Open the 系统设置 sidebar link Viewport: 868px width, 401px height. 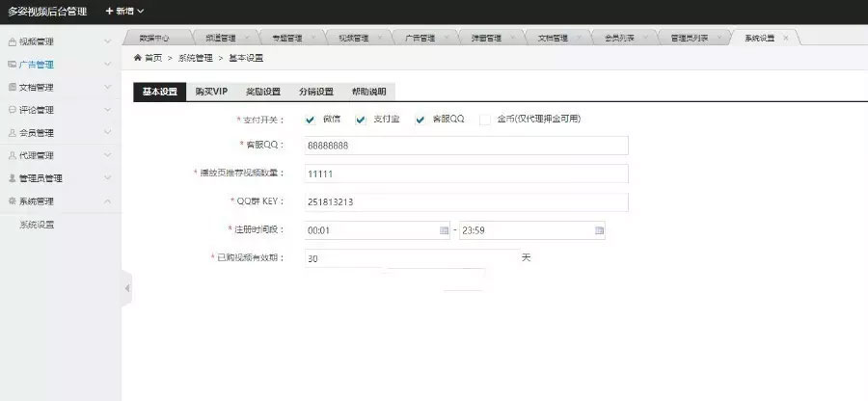(x=37, y=225)
